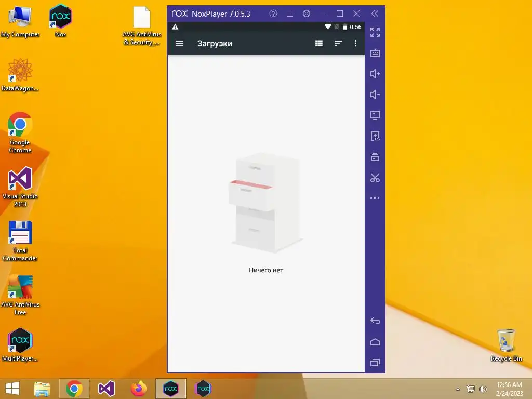Open network status tray icon

[x=471, y=389]
